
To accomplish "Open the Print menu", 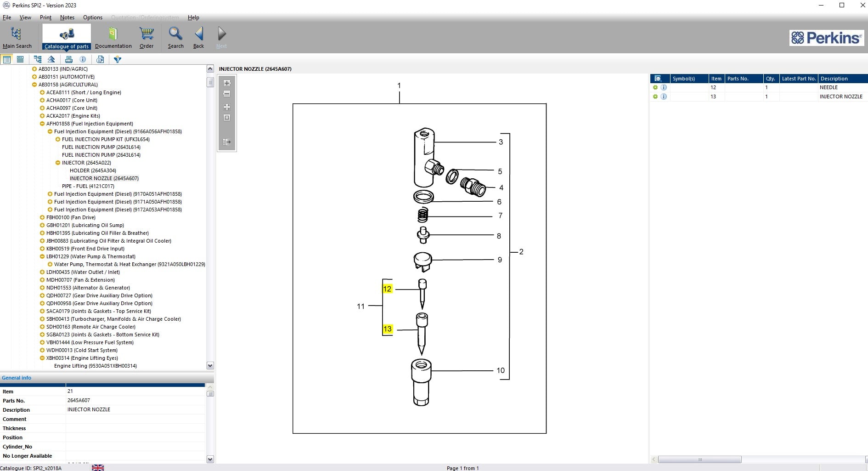I will coord(45,17).
